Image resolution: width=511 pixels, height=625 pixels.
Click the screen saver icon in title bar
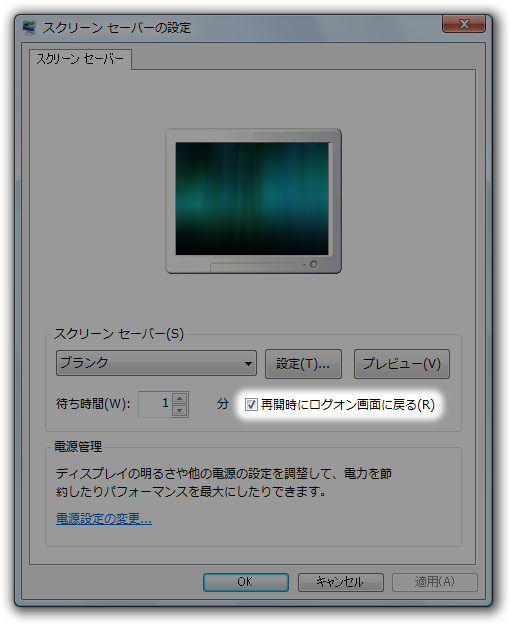click(29, 28)
